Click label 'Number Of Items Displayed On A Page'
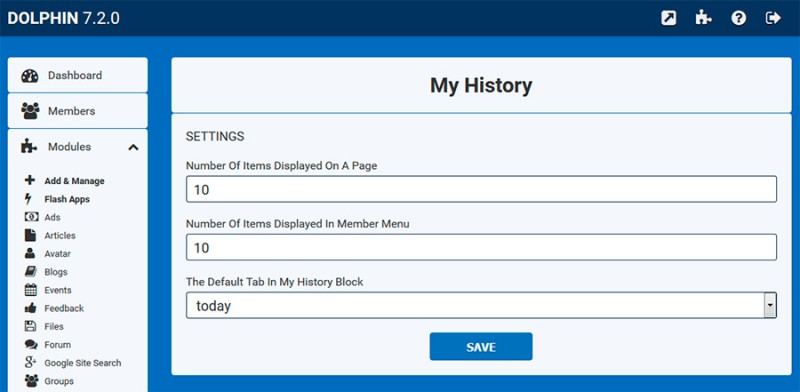The image size is (800, 392). tap(281, 166)
